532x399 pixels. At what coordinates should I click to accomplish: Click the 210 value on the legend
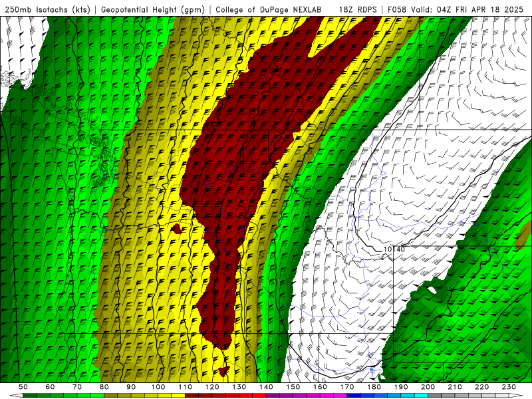coord(455,387)
